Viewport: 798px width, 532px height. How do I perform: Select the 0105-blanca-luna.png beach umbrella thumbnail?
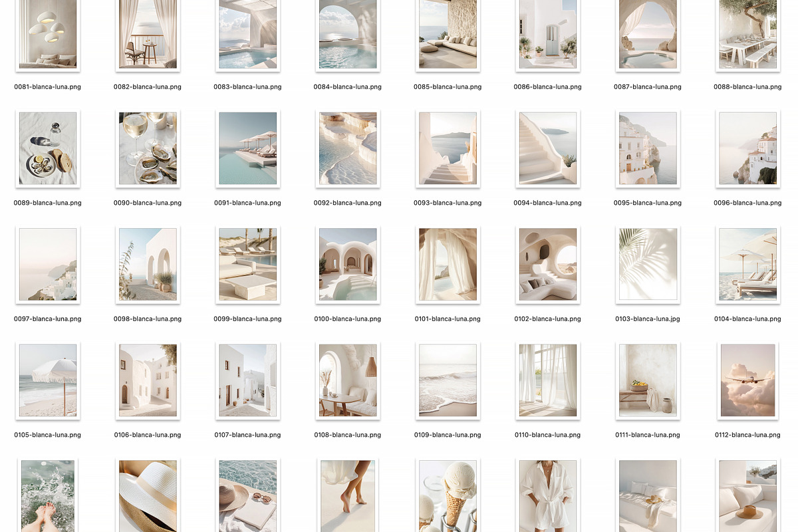coord(48,380)
